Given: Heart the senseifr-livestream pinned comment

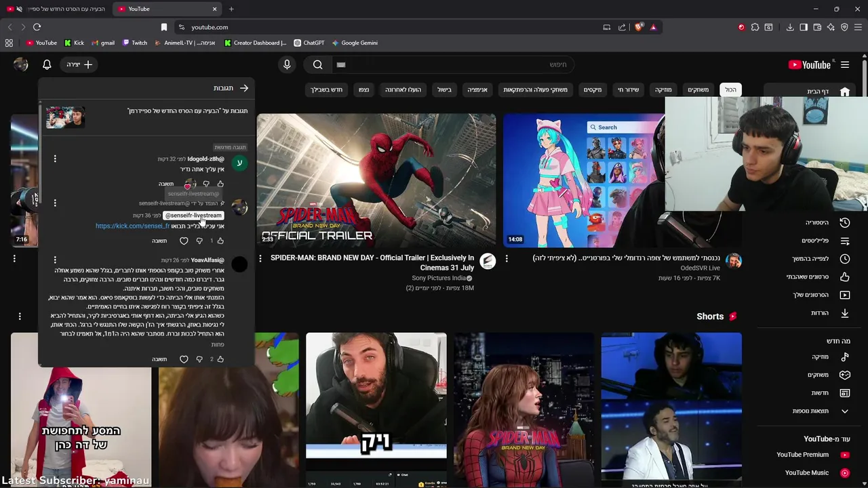Looking at the screenshot, I should 184,241.
